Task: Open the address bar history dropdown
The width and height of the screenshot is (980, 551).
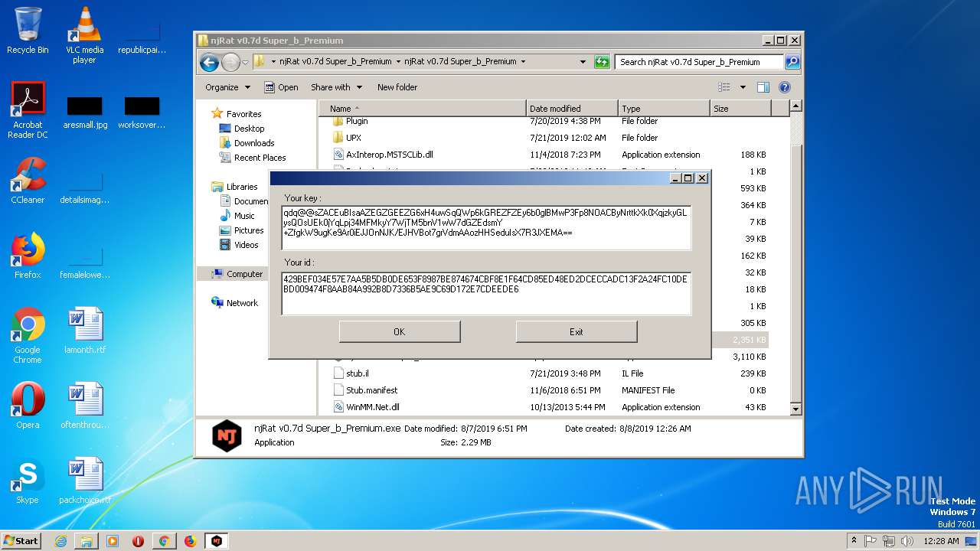Action: coord(583,62)
